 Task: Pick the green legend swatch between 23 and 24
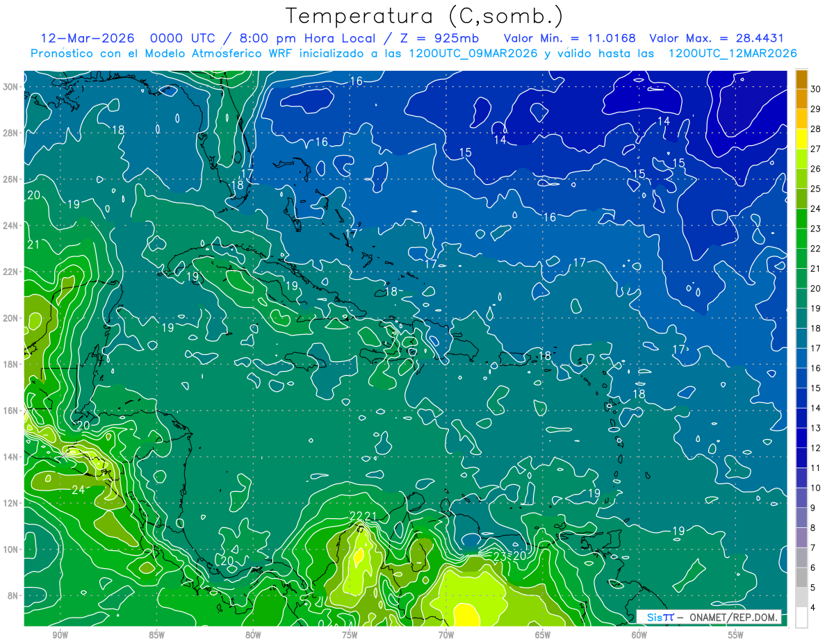coord(801,219)
